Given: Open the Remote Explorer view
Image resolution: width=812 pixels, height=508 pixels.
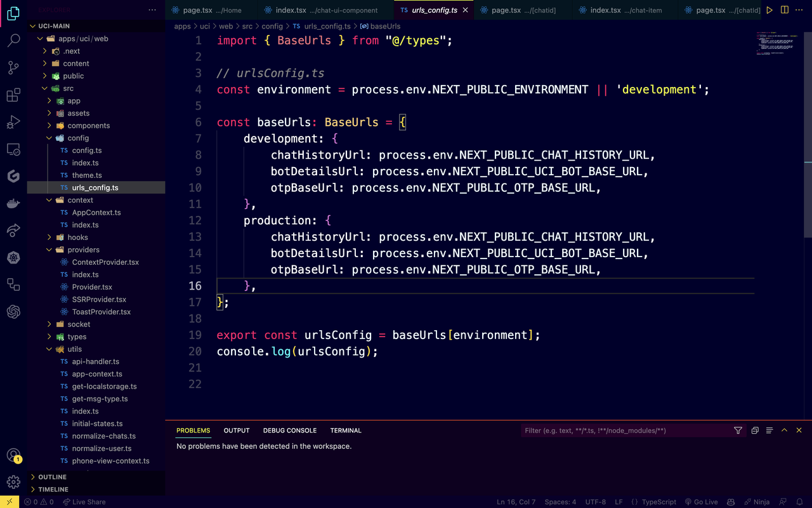Looking at the screenshot, I should click(x=13, y=150).
